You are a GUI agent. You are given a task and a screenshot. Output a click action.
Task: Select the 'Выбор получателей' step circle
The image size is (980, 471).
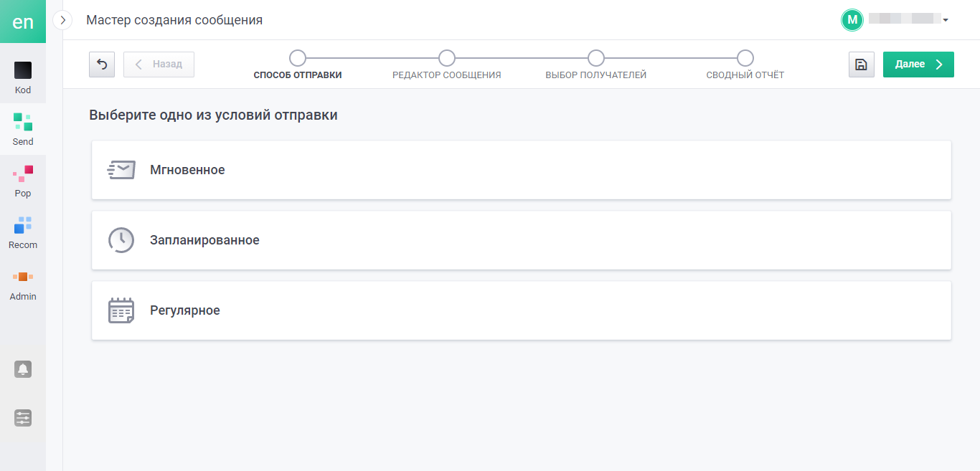click(x=596, y=58)
